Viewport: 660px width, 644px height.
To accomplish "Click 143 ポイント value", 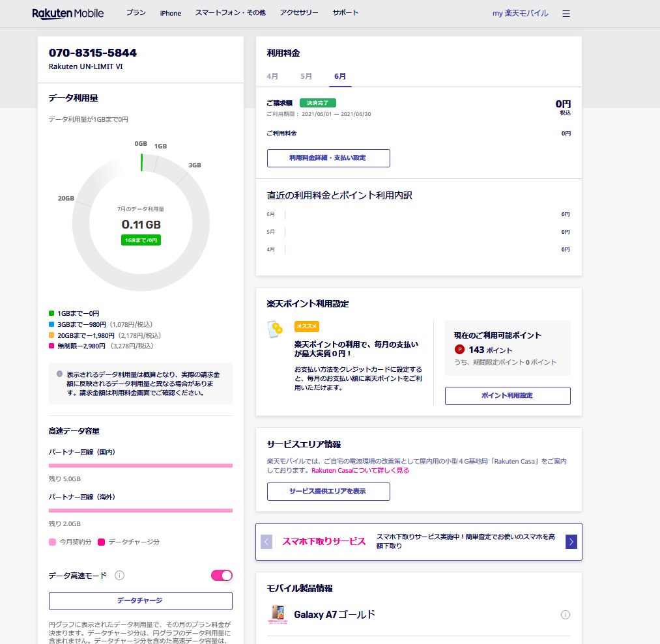I will [x=491, y=350].
